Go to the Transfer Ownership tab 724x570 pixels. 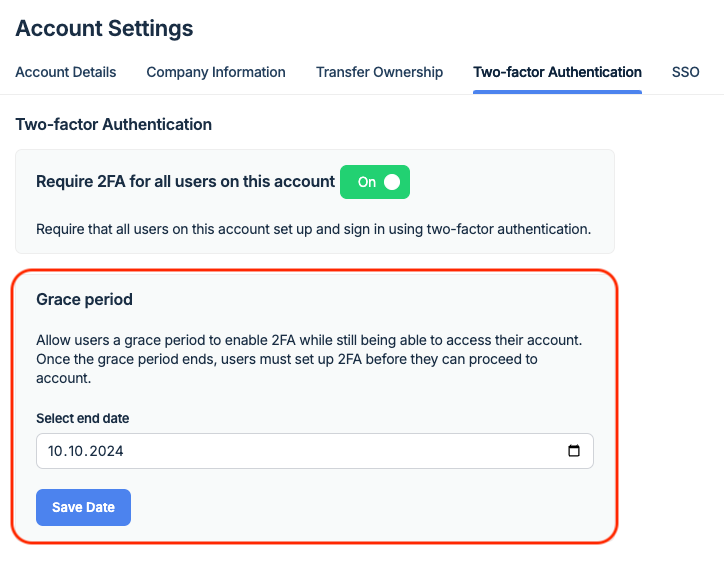(x=379, y=72)
